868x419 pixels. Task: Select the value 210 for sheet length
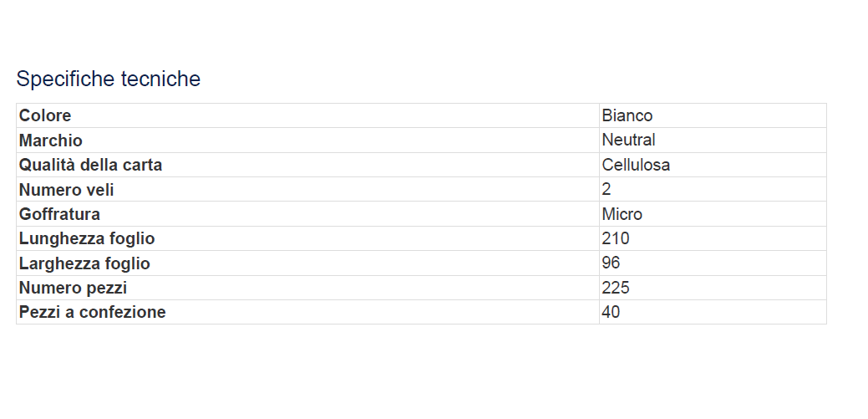point(616,238)
